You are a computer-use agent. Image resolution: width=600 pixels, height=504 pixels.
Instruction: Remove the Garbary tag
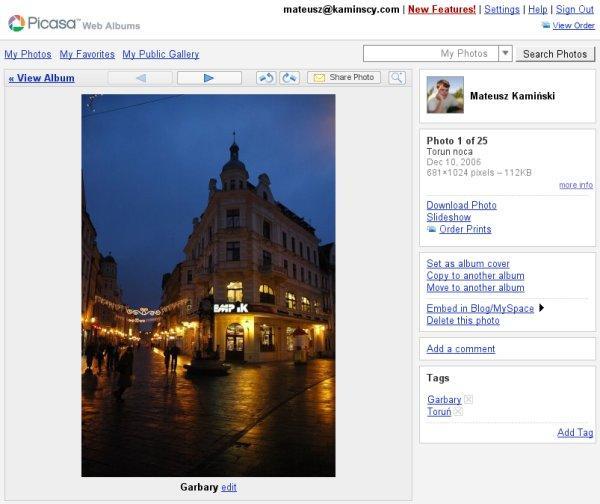click(468, 400)
